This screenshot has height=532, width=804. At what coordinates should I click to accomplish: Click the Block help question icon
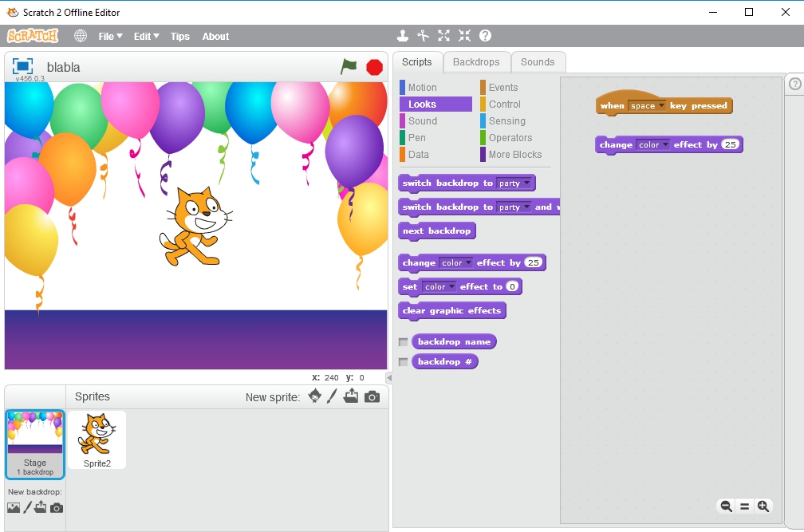485,36
